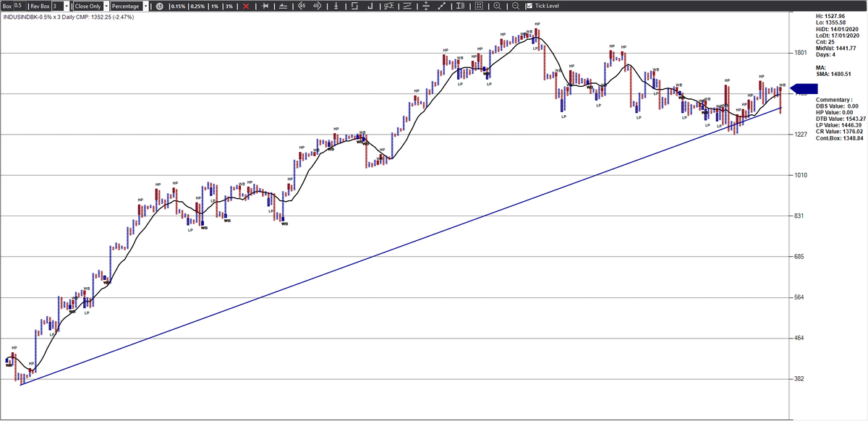Click the 1227 price axis label

coord(800,135)
